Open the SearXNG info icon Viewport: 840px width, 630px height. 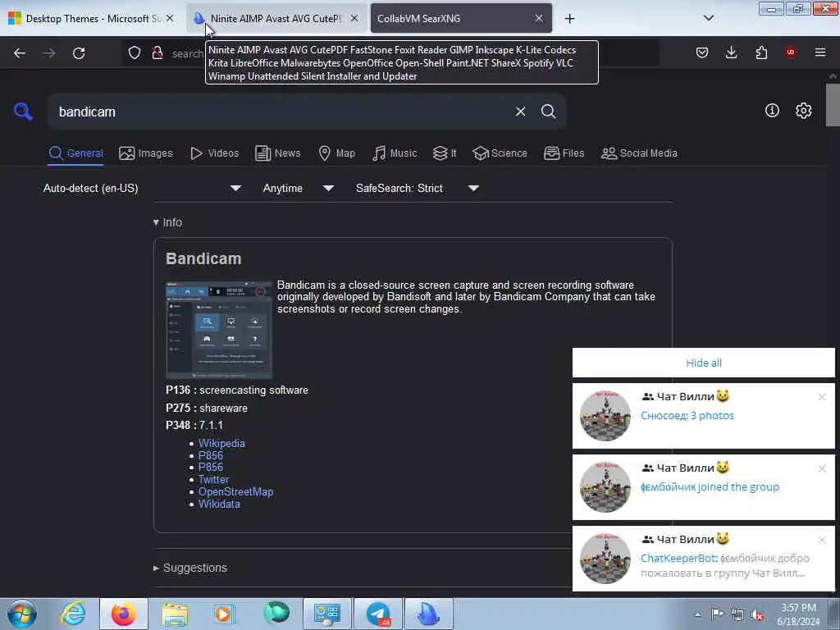coord(772,111)
